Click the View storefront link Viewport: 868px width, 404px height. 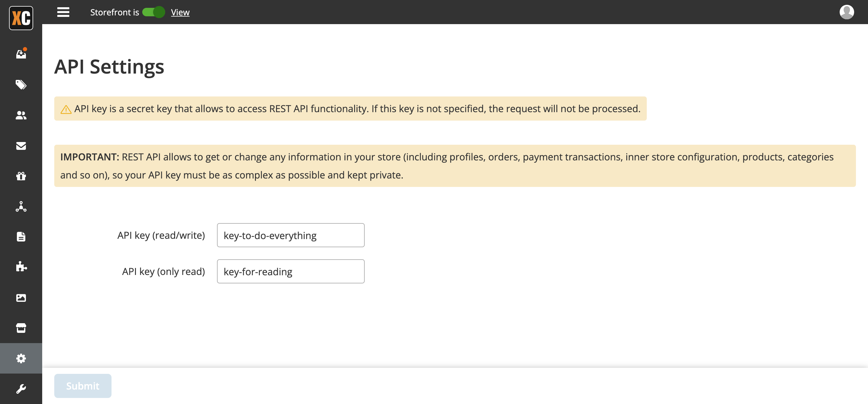[x=180, y=12]
